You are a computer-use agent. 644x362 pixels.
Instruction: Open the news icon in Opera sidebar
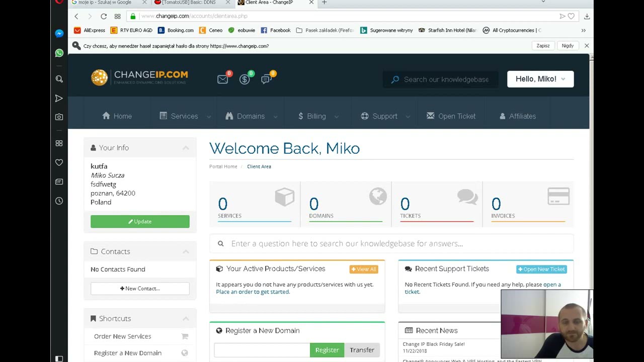tap(59, 182)
